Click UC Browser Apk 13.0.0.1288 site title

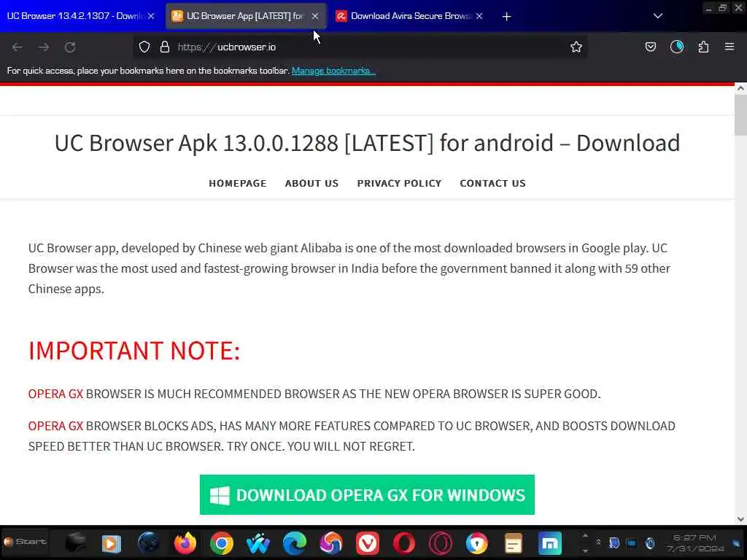367,143
